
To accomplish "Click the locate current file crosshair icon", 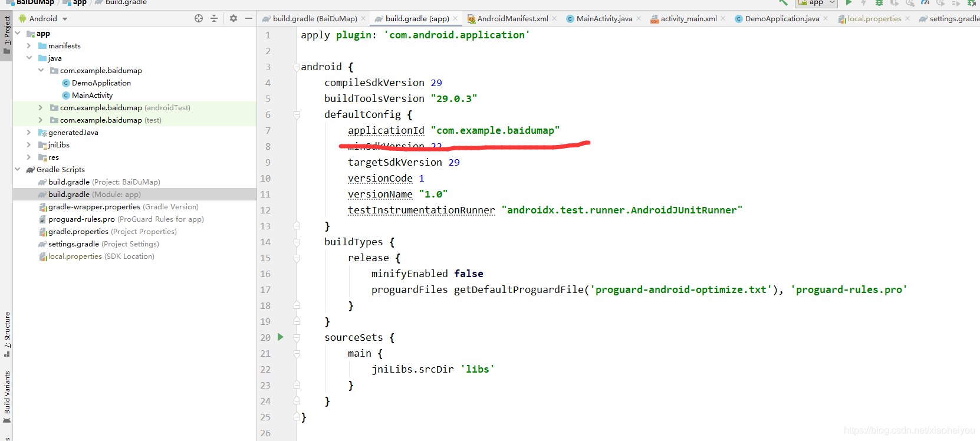I will (x=199, y=18).
